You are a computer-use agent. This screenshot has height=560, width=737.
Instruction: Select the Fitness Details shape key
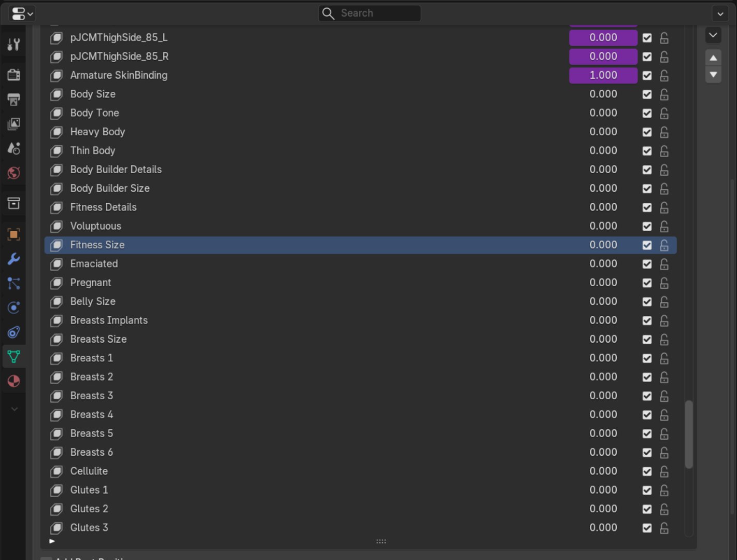pyautogui.click(x=361, y=207)
